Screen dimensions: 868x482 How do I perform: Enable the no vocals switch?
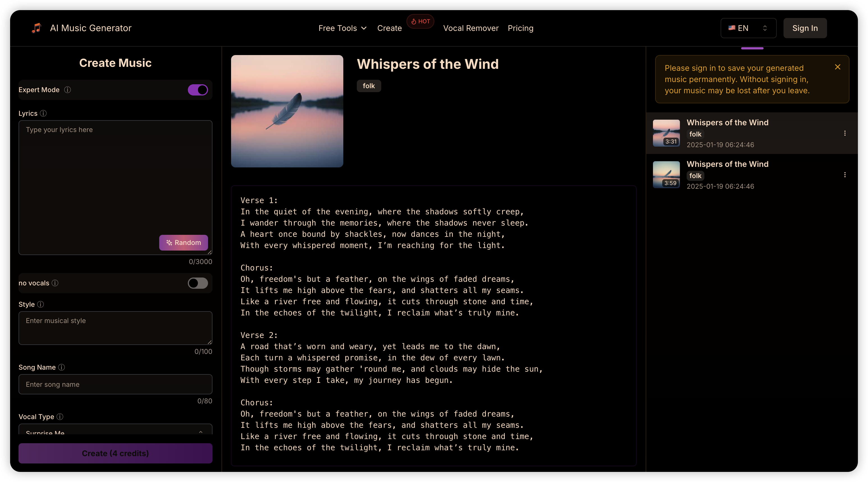coord(198,283)
